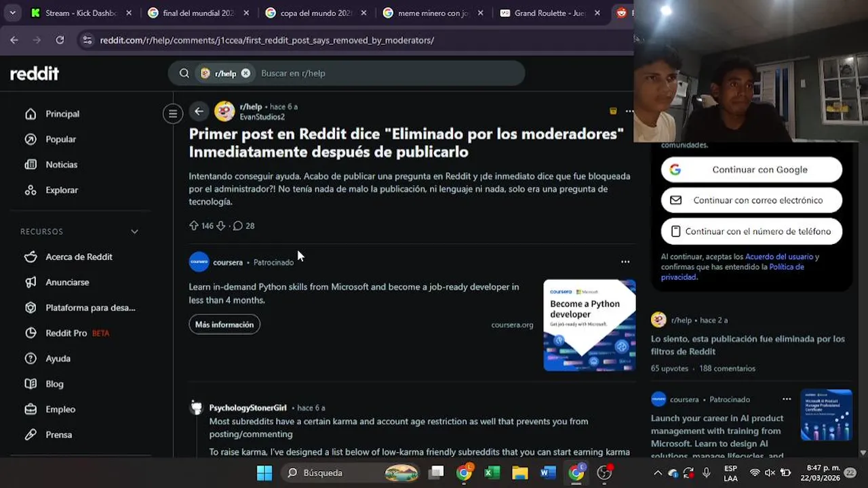
Task: Open the r/help subreddit link in post header
Action: (251, 106)
